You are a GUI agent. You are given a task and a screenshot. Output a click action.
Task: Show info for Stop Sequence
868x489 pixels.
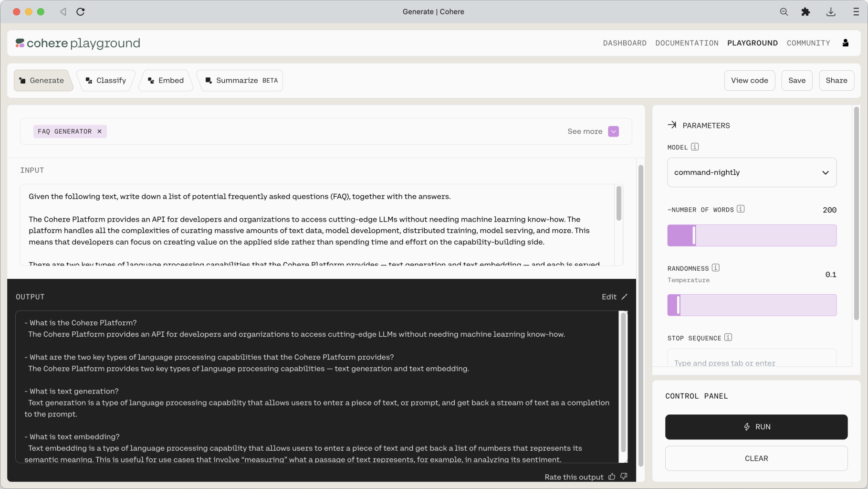click(728, 337)
